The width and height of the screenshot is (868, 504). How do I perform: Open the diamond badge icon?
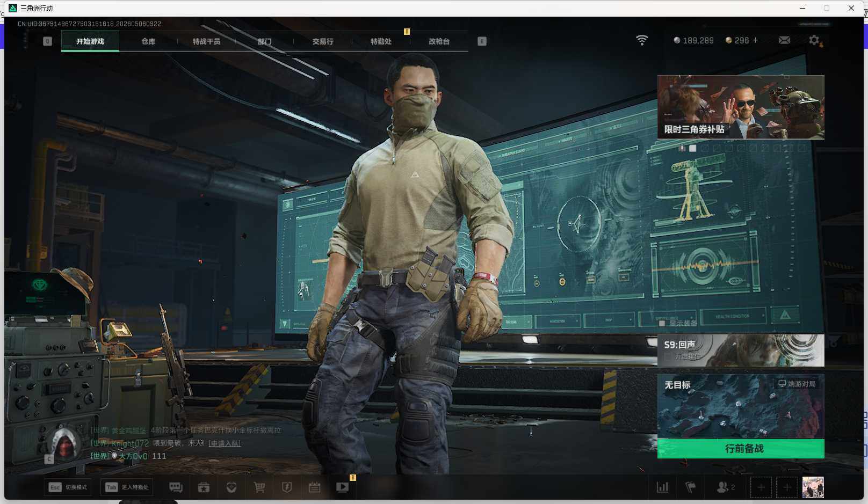[232, 487]
